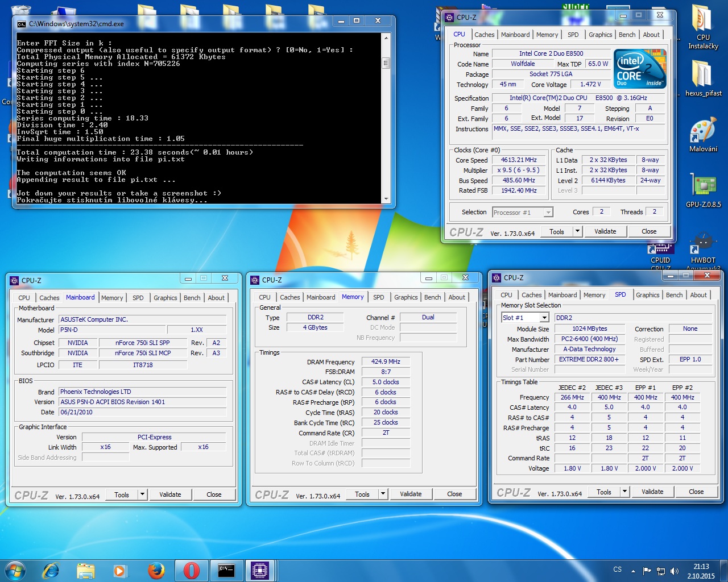This screenshot has height=582, width=728.
Task: Click Validate in the CPU window
Action: (605, 231)
